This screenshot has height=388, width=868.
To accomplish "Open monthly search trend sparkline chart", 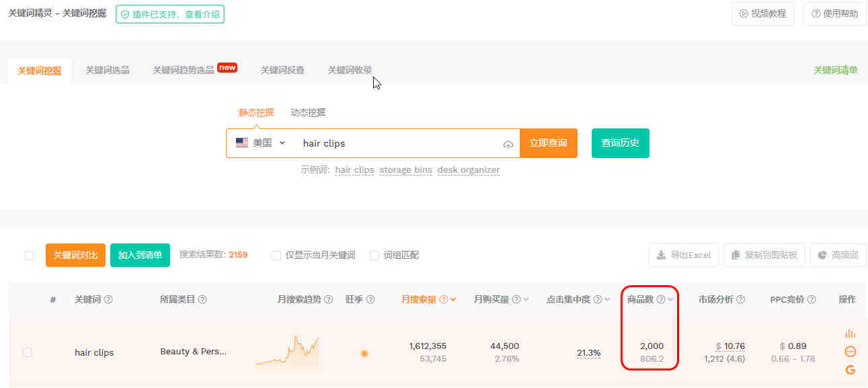I will tap(287, 352).
